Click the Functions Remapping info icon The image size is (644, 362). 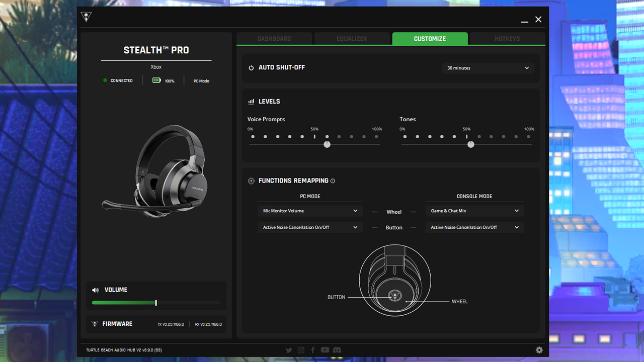coord(333,181)
